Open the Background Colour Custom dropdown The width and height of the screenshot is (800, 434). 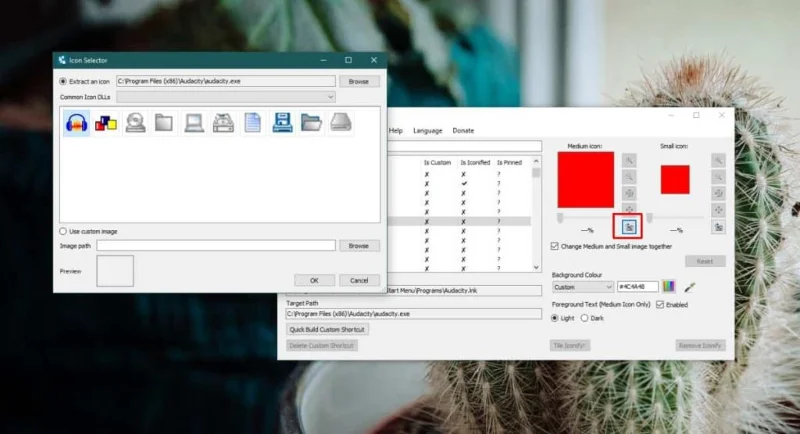pyautogui.click(x=583, y=287)
